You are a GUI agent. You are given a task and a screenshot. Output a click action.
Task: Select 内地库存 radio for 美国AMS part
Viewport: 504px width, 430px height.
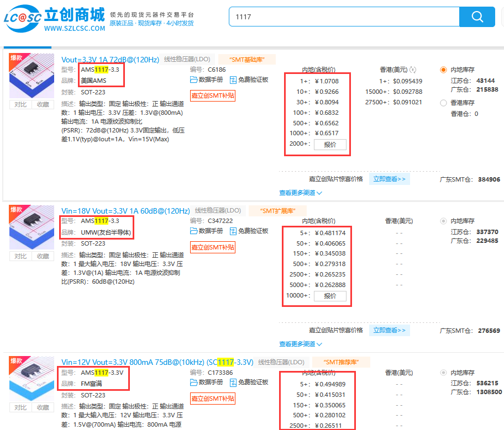point(443,70)
